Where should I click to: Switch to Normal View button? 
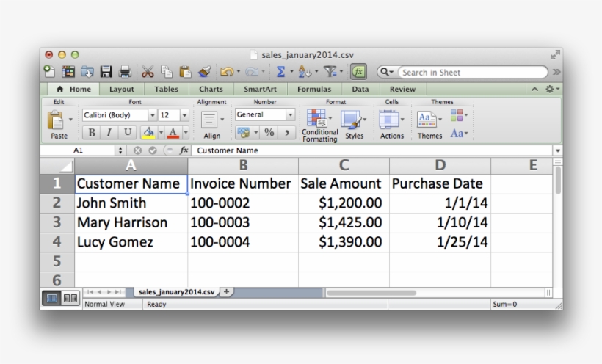pyautogui.click(x=51, y=299)
